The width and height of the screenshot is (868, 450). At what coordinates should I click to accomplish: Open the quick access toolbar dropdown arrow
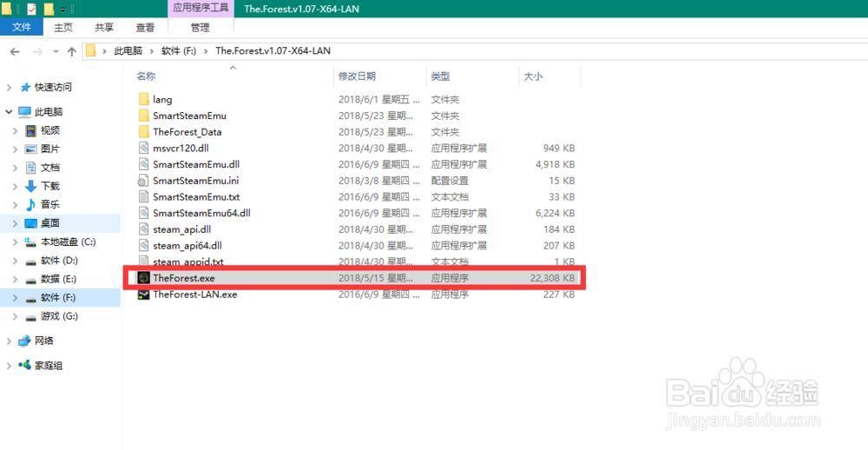62,10
